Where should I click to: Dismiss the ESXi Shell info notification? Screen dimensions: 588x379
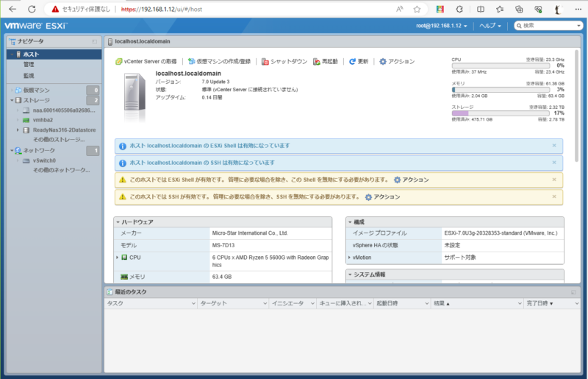pyautogui.click(x=554, y=146)
